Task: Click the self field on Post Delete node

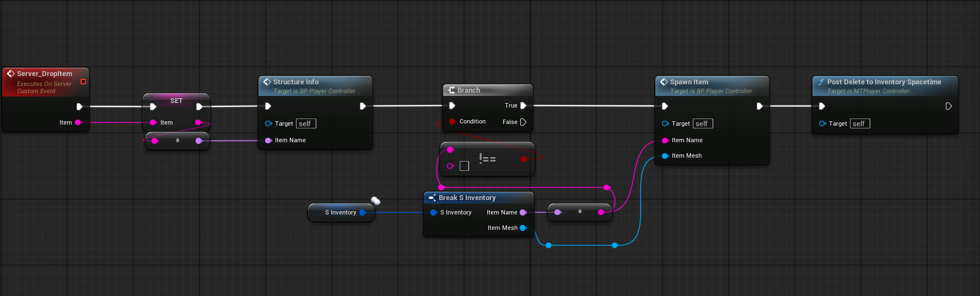Action: coord(860,123)
